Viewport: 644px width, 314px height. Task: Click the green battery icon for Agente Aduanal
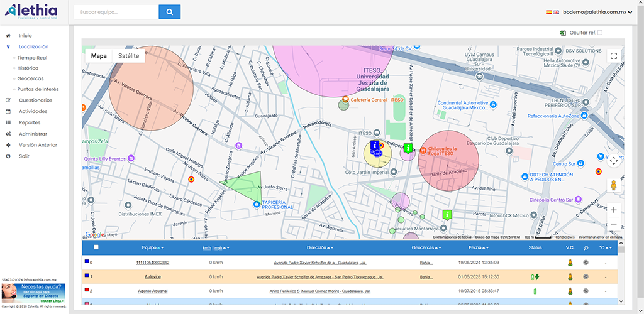point(535,291)
